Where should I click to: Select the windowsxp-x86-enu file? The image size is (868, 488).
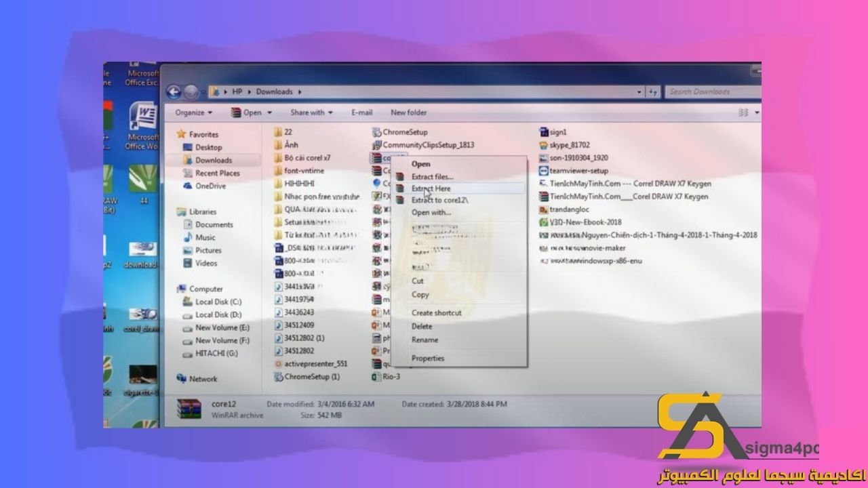pos(591,261)
